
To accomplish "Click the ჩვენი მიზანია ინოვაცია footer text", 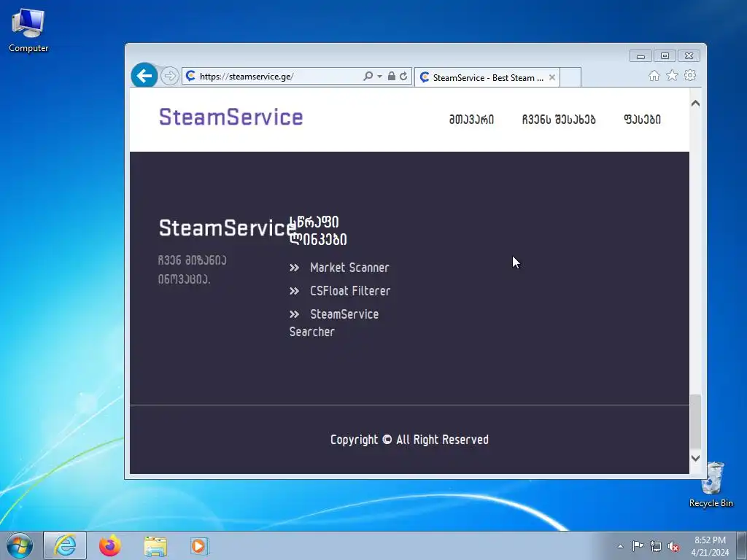I will click(192, 270).
